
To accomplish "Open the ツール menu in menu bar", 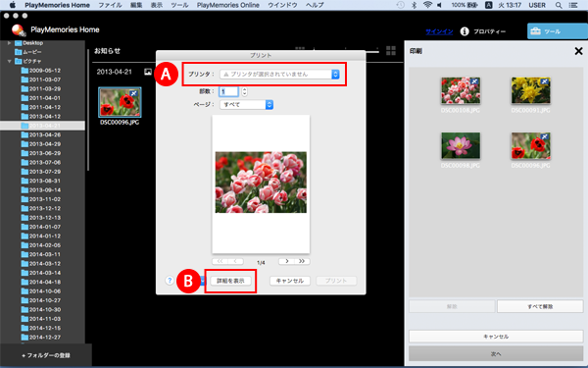I will click(x=179, y=5).
